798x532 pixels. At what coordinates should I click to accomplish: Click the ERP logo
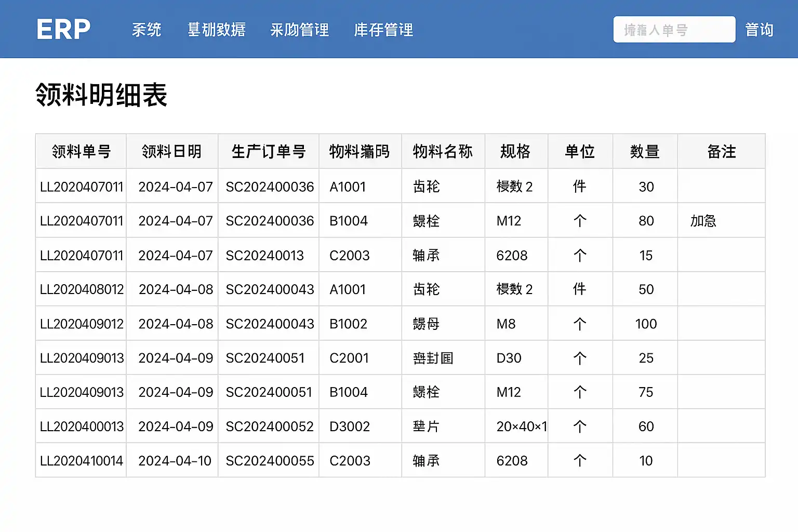pos(63,30)
